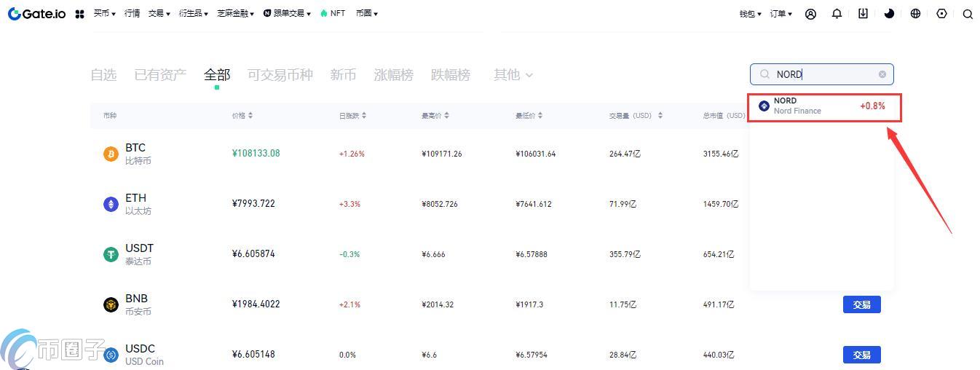Switch to the 涨幅榜 tab
This screenshot has width=980, height=370.
coord(393,74)
